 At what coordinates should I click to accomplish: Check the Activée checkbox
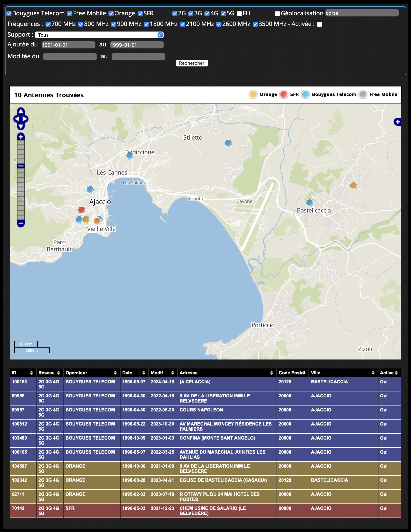click(x=320, y=24)
